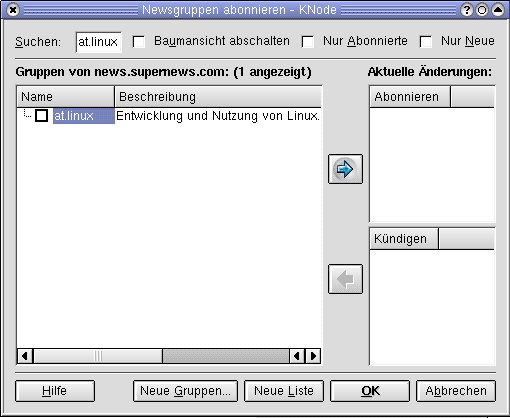Viewport: 510px width, 418px height.
Task: Click the Kündigen list column header
Action: click(404, 239)
